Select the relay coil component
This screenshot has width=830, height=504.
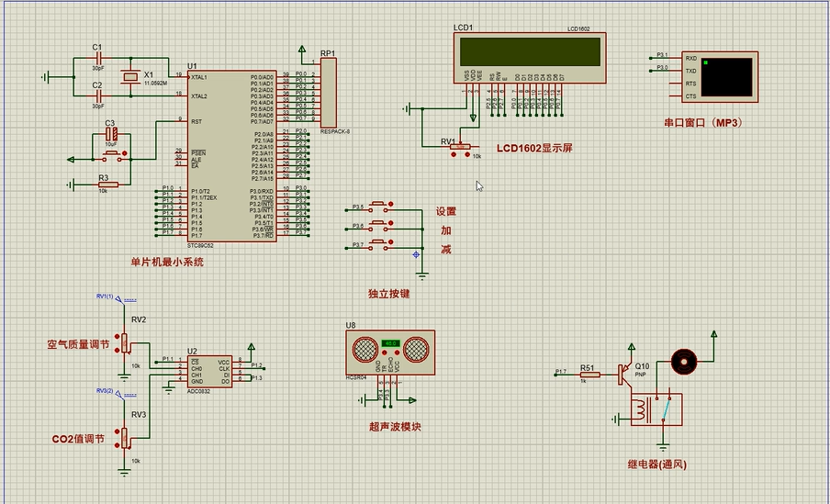pos(641,409)
